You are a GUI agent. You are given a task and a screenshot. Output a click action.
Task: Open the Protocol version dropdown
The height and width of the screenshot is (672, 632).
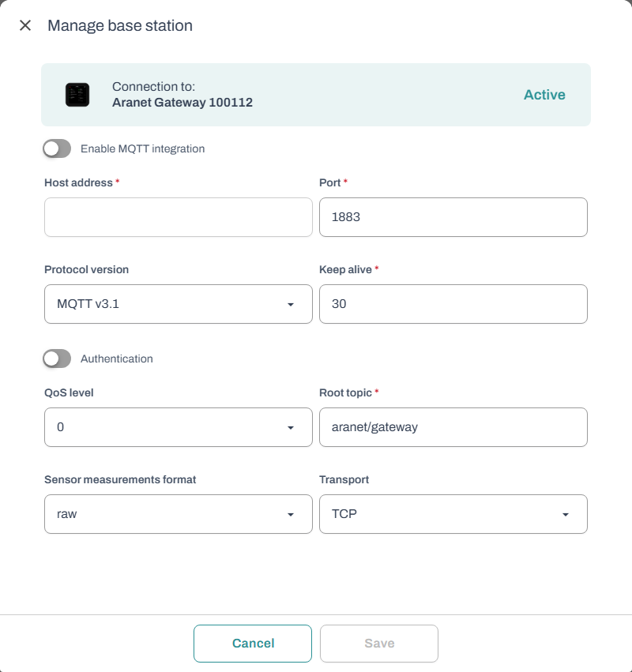click(x=178, y=304)
